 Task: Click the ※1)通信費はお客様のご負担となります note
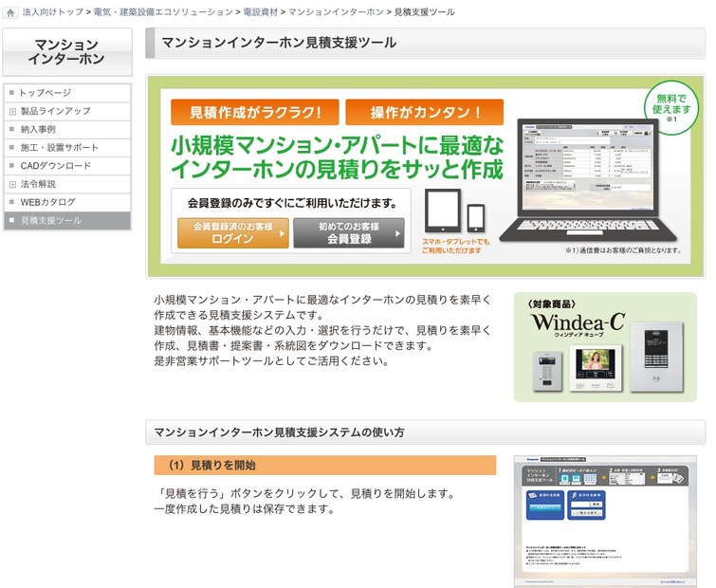click(623, 250)
